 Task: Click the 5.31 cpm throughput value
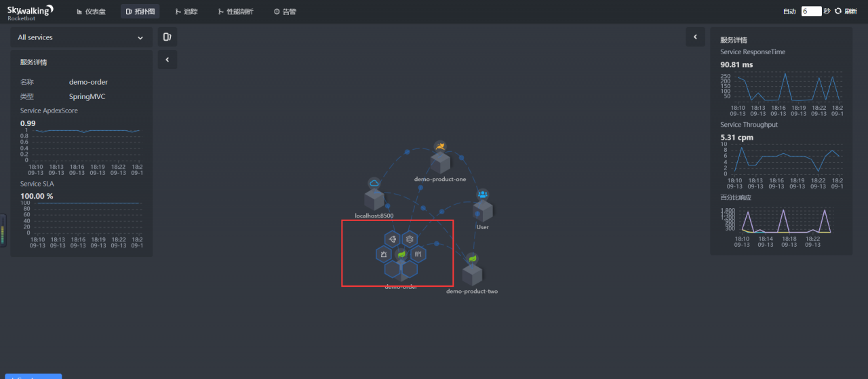(x=736, y=138)
